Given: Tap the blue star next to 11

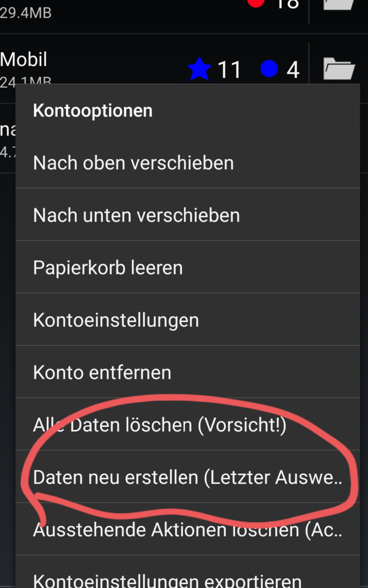Looking at the screenshot, I should point(199,69).
